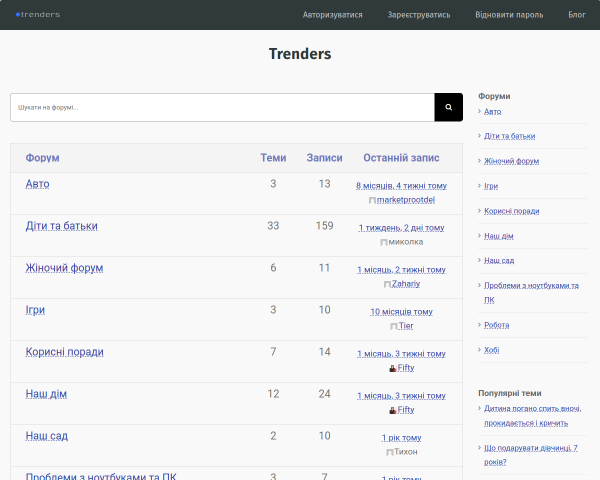Click the Останній запис column header
The width and height of the screenshot is (600, 480).
[401, 158]
